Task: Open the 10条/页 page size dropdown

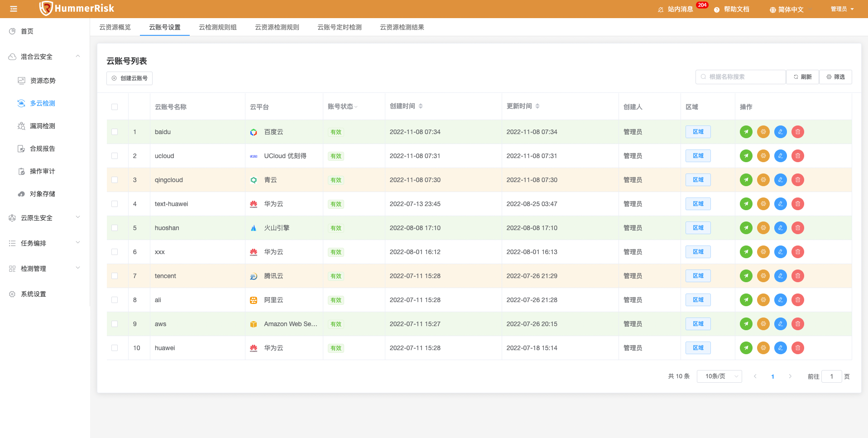Action: coord(719,376)
